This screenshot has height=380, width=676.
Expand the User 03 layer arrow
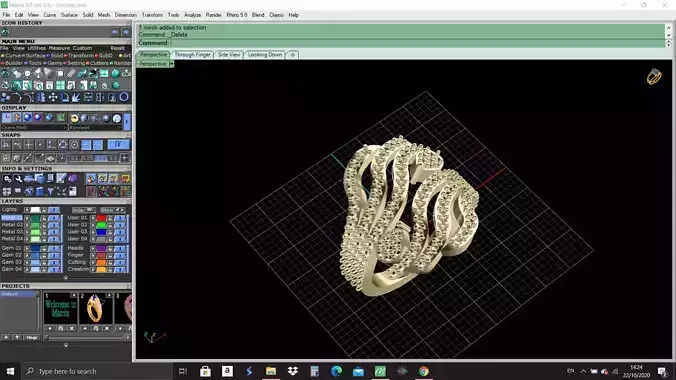(92, 232)
